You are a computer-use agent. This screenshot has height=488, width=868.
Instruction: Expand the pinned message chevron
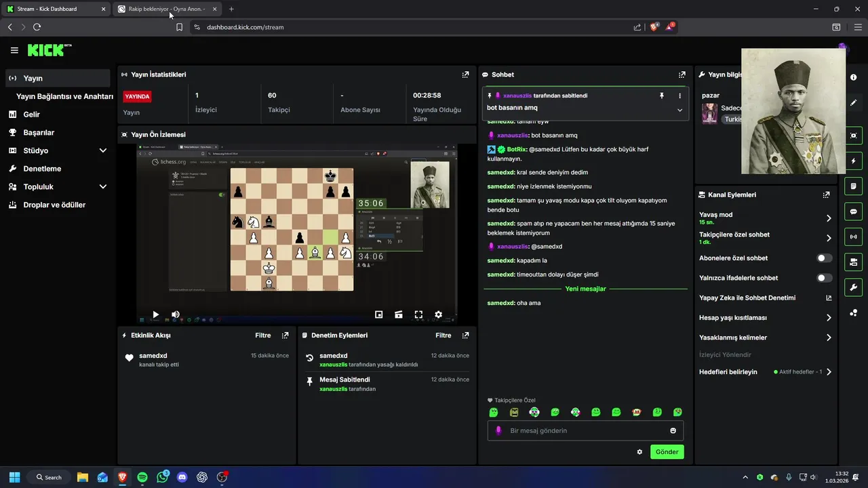point(679,110)
